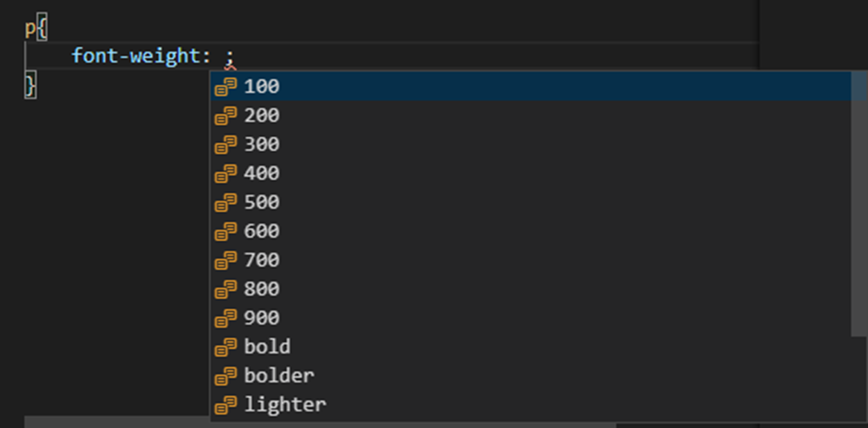Click the value icon beside 300

226,145
